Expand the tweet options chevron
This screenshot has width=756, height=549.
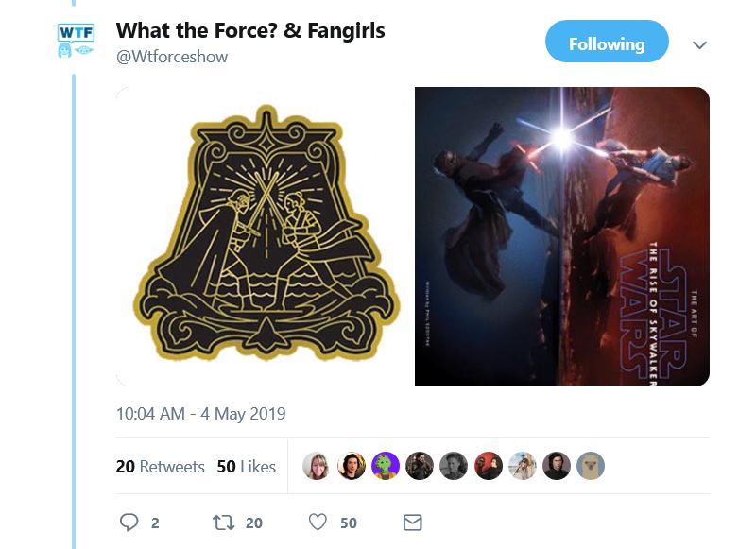[699, 45]
